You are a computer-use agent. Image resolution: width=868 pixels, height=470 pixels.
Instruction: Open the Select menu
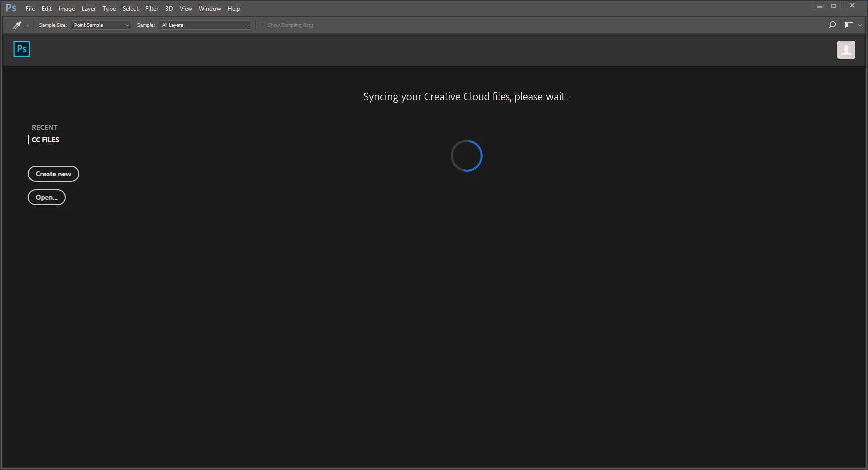coord(130,9)
